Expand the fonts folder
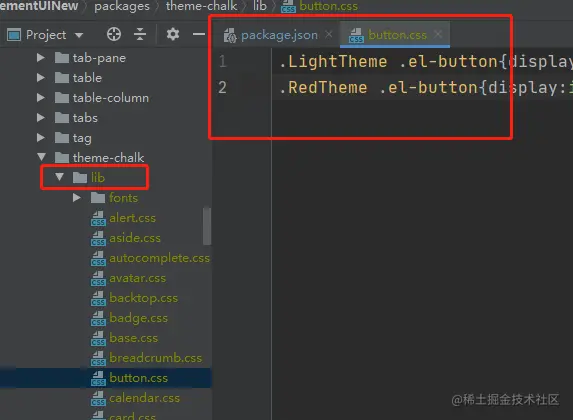573x420 pixels. pos(77,197)
